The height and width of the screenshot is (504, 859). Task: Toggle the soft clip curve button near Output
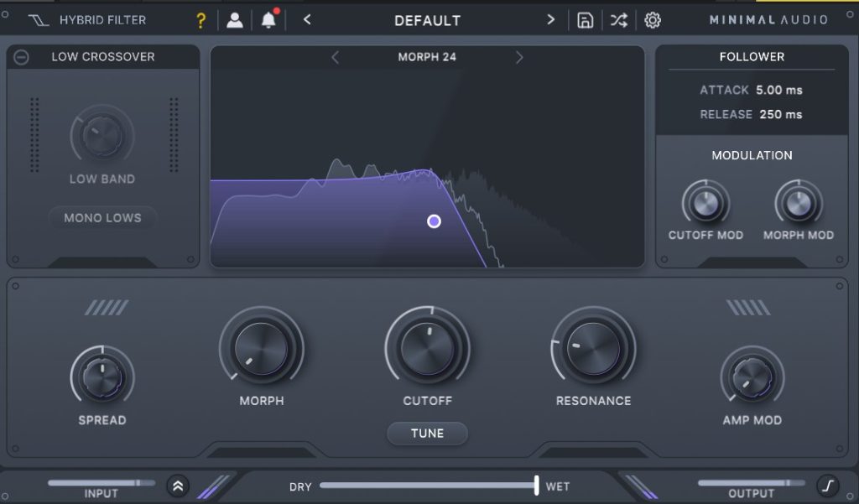pyautogui.click(x=827, y=486)
